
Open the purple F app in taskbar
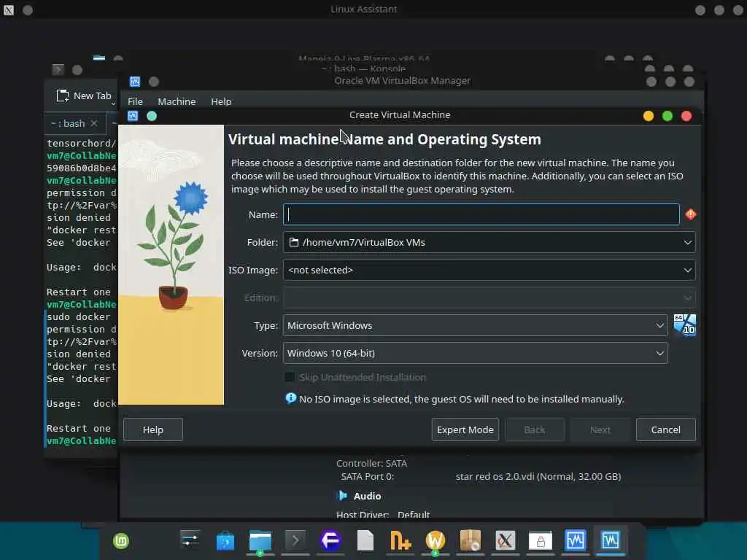pyautogui.click(x=330, y=540)
